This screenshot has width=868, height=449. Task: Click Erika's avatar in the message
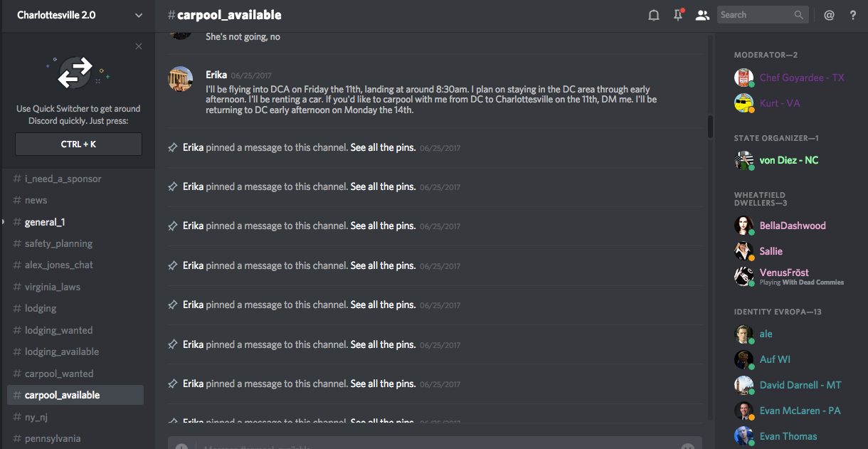(180, 78)
